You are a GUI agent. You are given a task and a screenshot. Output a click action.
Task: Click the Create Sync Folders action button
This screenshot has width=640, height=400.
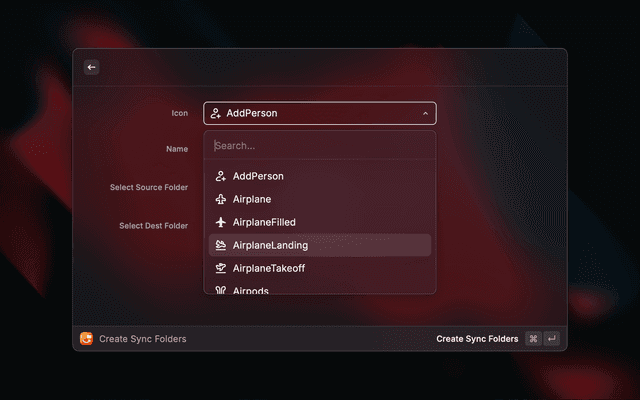(477, 339)
